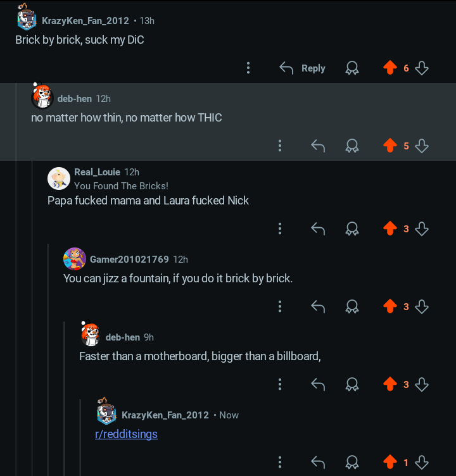
Task: Open the r/redditsings subreddit link
Action: tap(126, 434)
